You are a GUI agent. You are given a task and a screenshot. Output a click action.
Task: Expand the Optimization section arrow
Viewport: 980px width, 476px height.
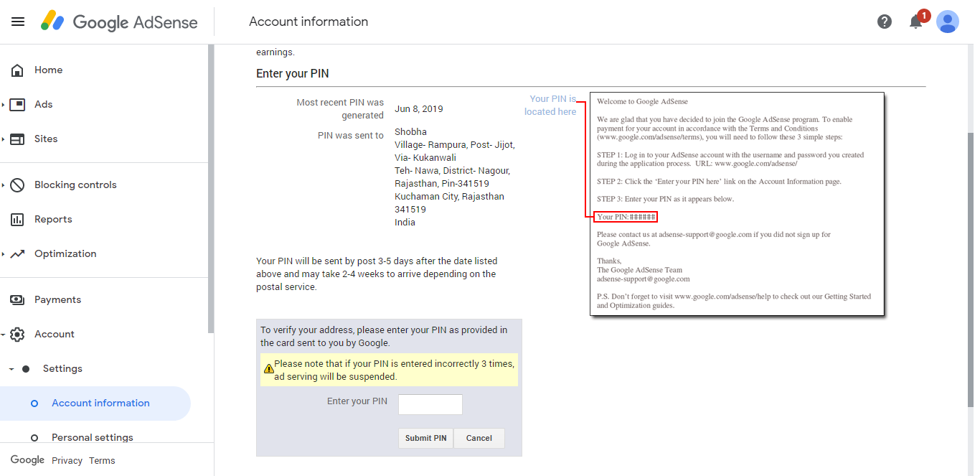3,253
